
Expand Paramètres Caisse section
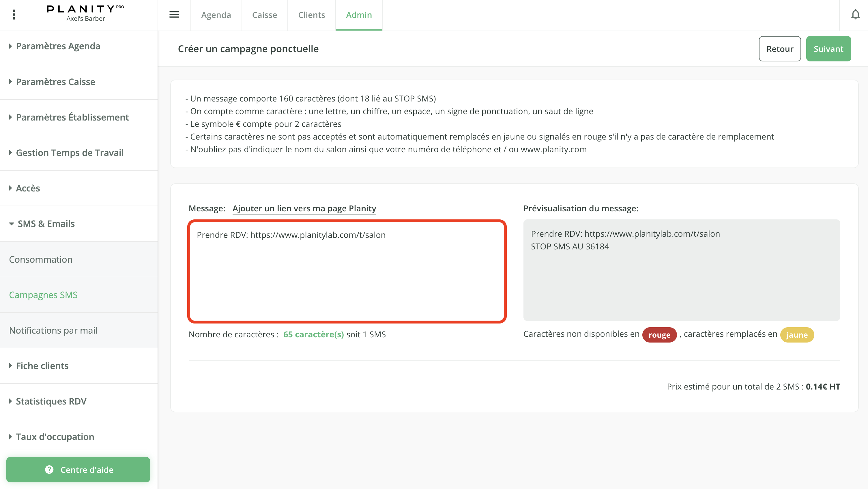55,82
